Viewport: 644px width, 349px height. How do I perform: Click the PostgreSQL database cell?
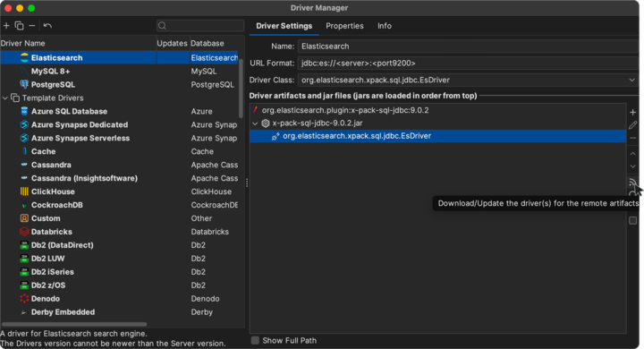(x=212, y=84)
